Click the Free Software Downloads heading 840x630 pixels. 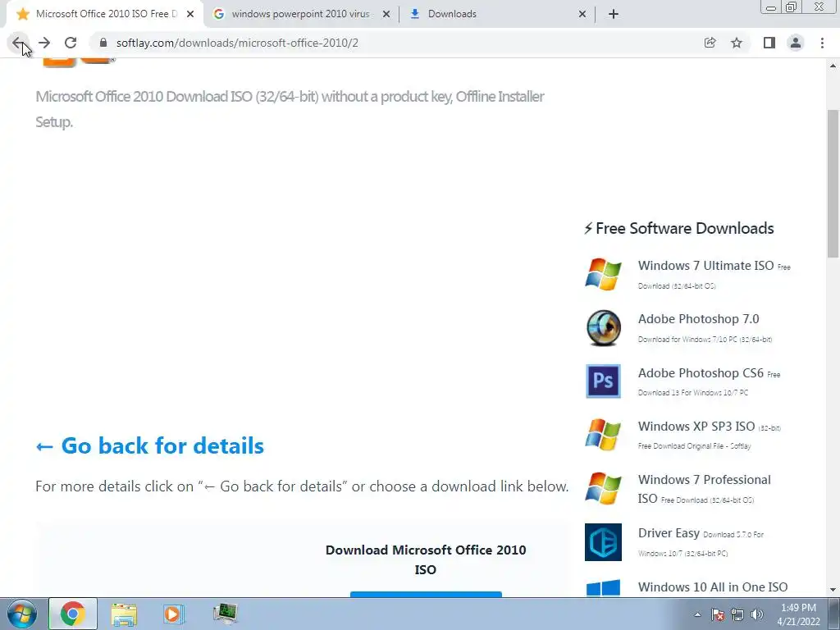pos(678,228)
